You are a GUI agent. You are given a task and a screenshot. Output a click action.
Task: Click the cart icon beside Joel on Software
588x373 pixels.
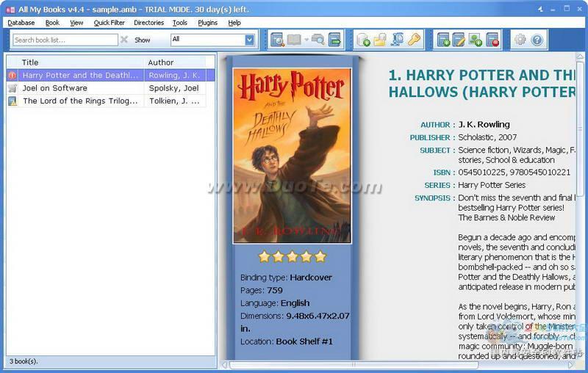pyautogui.click(x=12, y=88)
